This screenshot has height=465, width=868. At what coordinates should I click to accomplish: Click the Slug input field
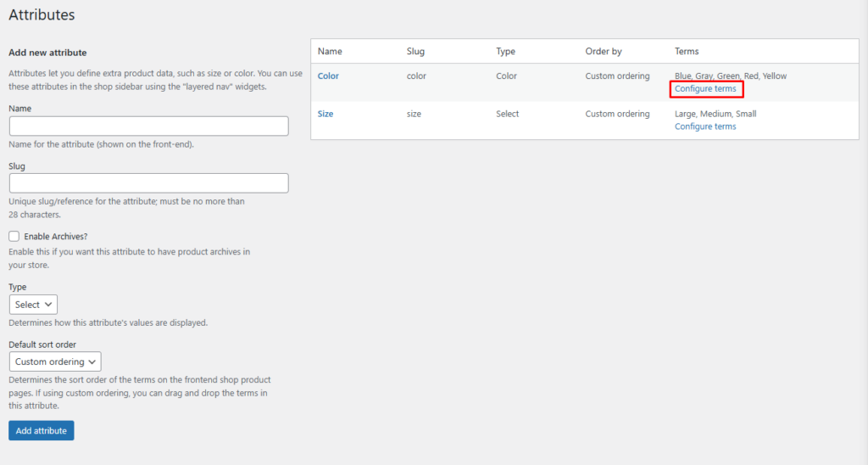tap(148, 183)
